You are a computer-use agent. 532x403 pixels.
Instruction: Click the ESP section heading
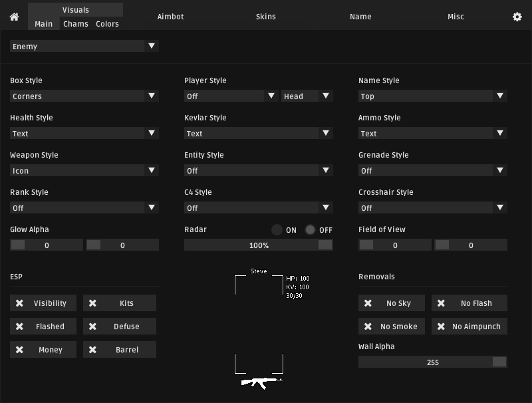point(16,277)
